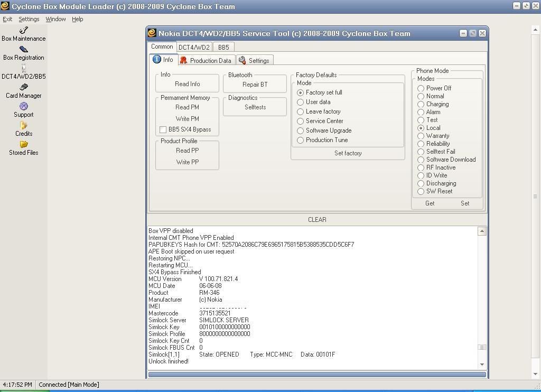Open the Exit menu
Image resolution: width=541 pixels, height=392 pixels.
pos(7,19)
